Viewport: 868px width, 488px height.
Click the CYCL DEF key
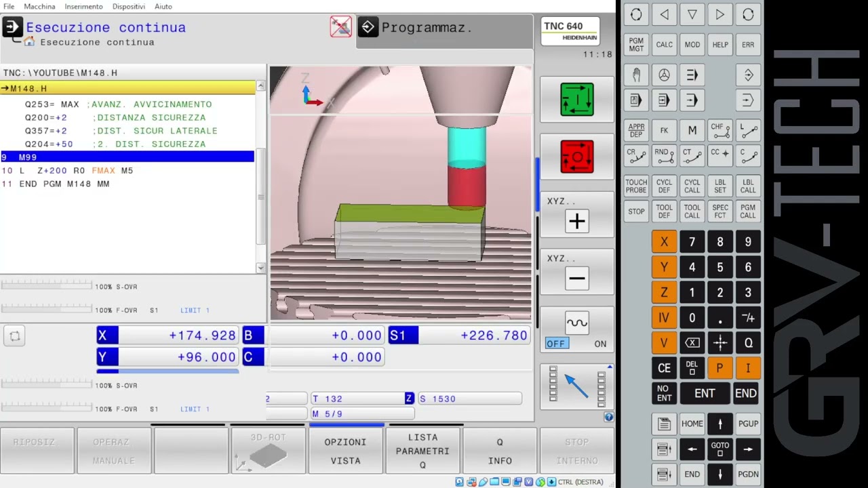[664, 186]
